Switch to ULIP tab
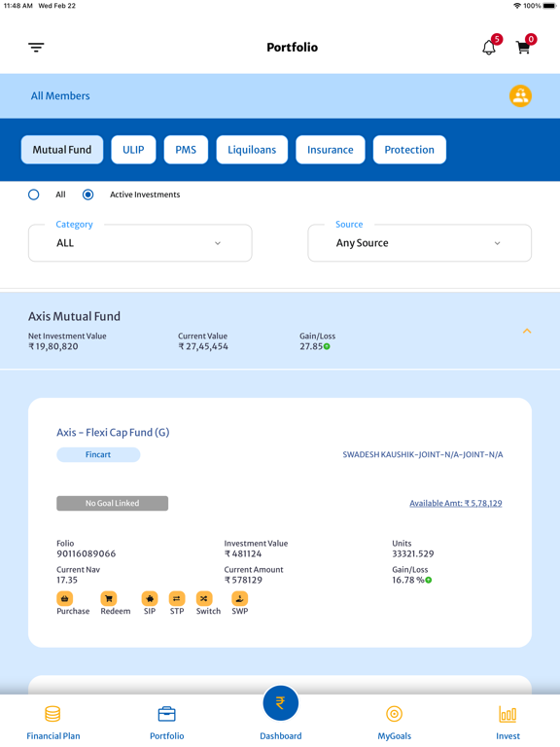This screenshot has width=560, height=747. 133,150
